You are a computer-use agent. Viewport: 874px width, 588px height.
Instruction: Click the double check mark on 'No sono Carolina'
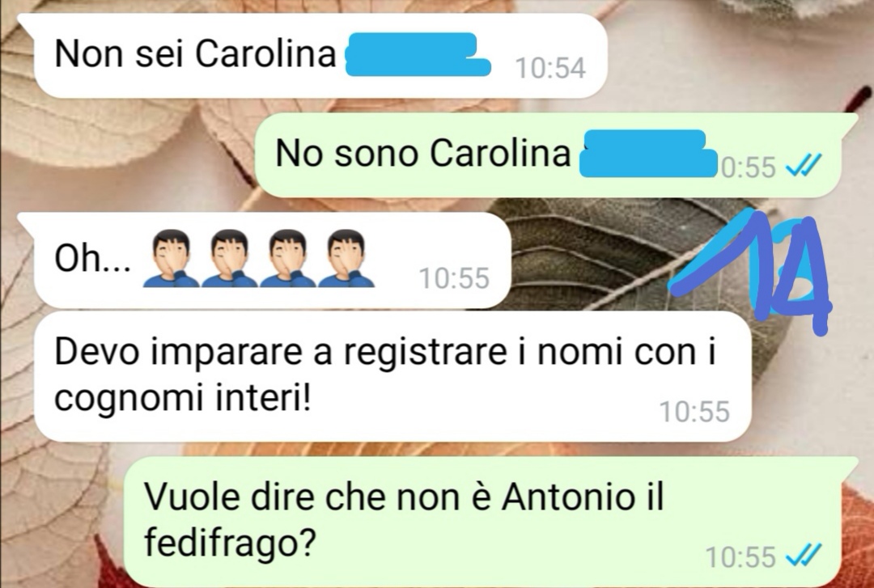[804, 166]
